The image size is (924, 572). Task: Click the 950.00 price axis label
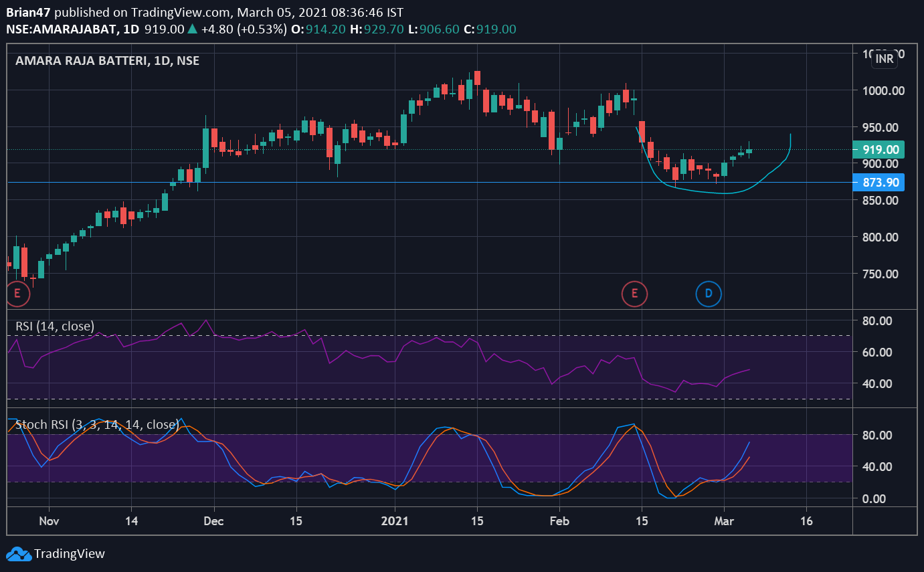pos(881,127)
